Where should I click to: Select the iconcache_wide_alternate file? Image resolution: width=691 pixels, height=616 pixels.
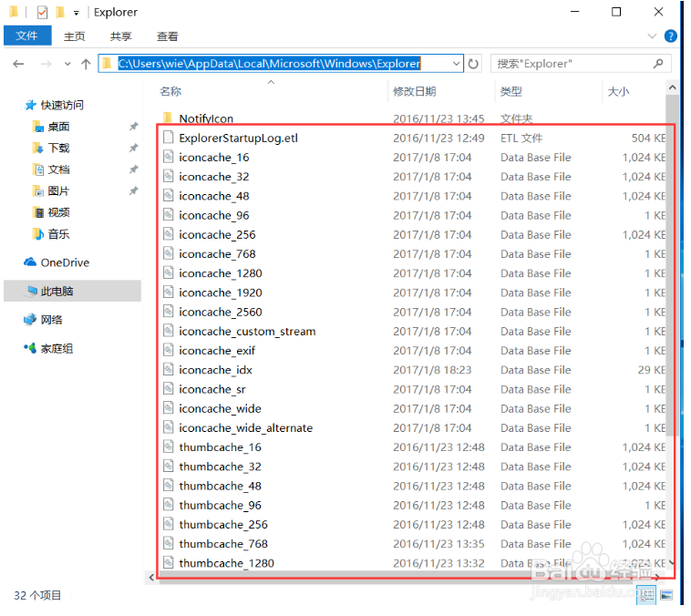246,428
